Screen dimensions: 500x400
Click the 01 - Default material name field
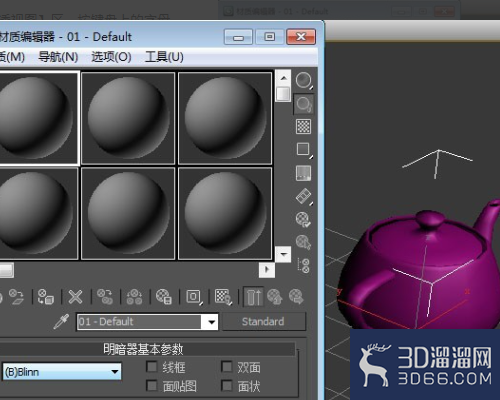pyautogui.click(x=139, y=322)
